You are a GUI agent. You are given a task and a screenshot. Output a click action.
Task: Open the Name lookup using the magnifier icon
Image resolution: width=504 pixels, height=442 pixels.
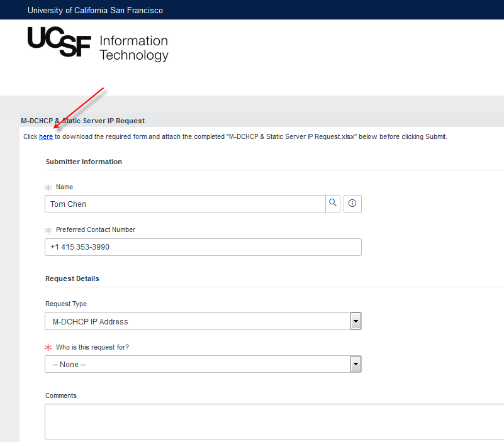point(333,204)
